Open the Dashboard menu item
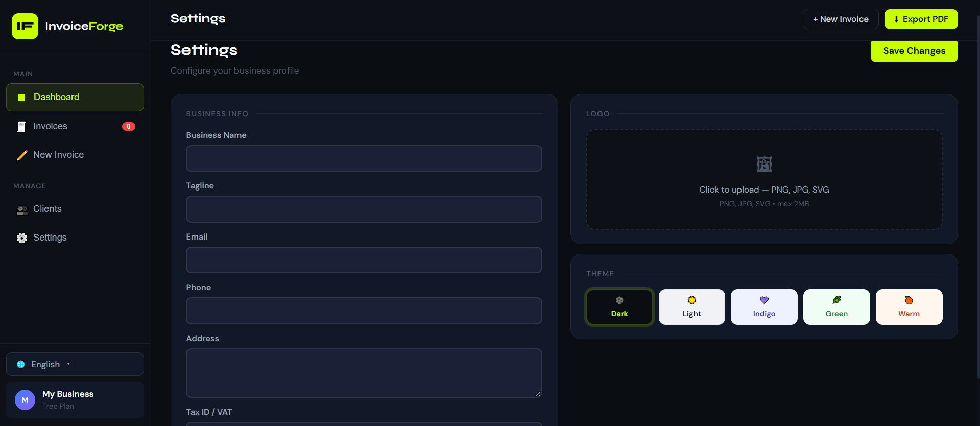This screenshot has width=980, height=426. (75, 97)
